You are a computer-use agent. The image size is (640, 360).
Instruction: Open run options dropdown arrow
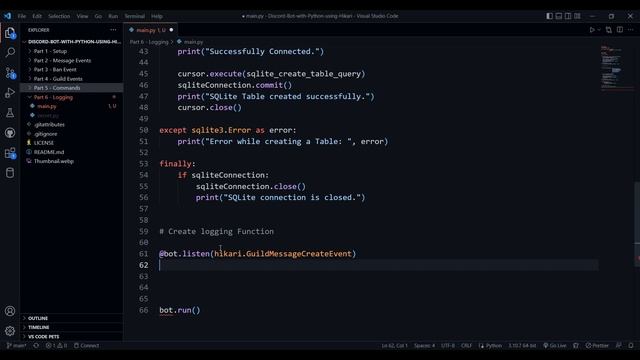tap(599, 30)
